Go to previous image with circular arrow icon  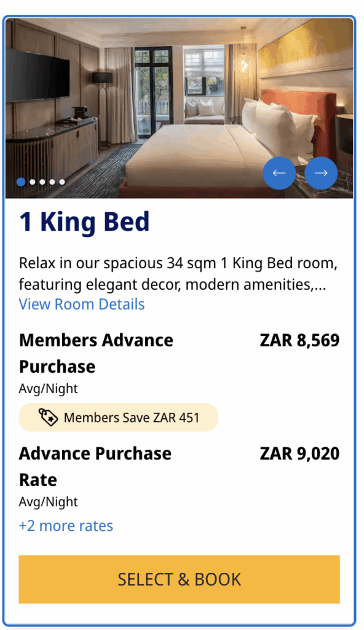(x=279, y=173)
